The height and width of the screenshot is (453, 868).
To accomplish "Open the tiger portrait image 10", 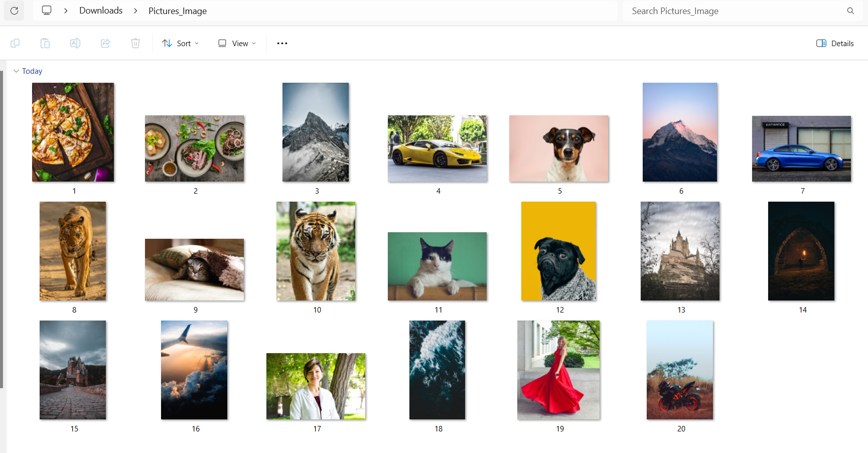I will point(316,251).
